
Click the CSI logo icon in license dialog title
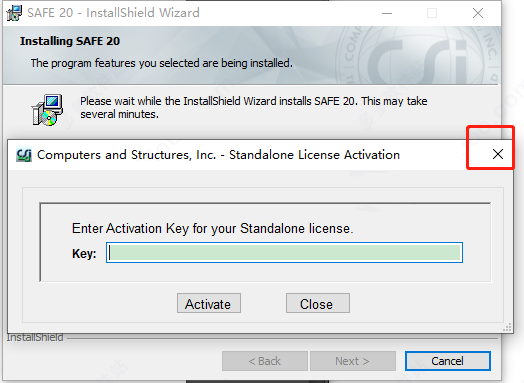click(24, 155)
